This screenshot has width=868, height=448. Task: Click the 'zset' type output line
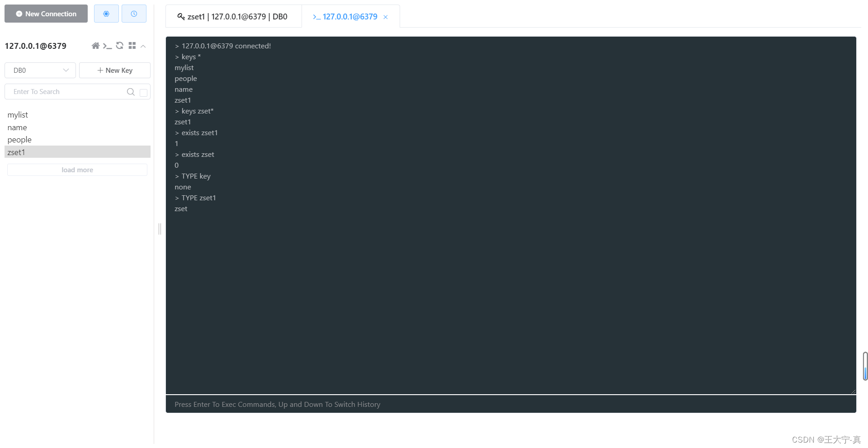[x=181, y=209]
